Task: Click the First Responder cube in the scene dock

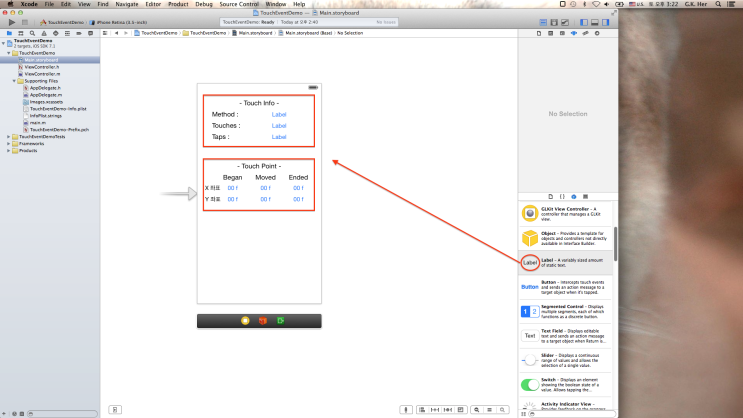Action: click(x=263, y=321)
